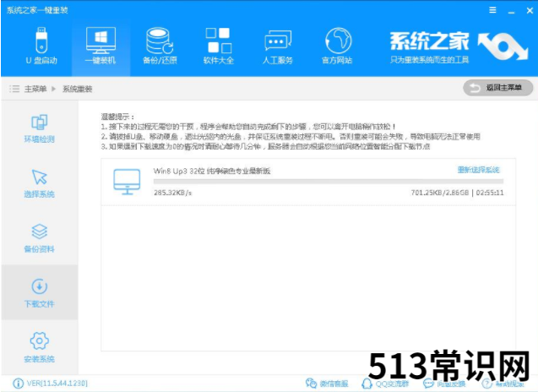Open the U盘启动 tool
Viewport: 538px width, 392px height.
coord(41,46)
